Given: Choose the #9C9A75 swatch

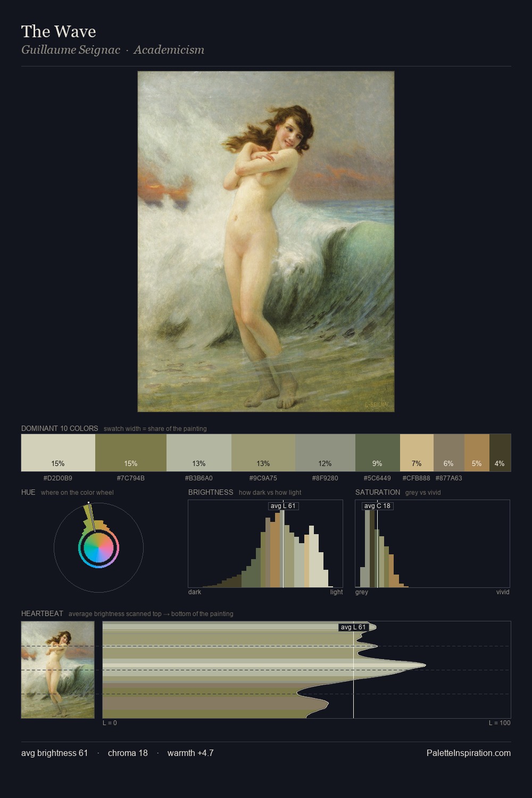Looking at the screenshot, I should coord(263,453).
